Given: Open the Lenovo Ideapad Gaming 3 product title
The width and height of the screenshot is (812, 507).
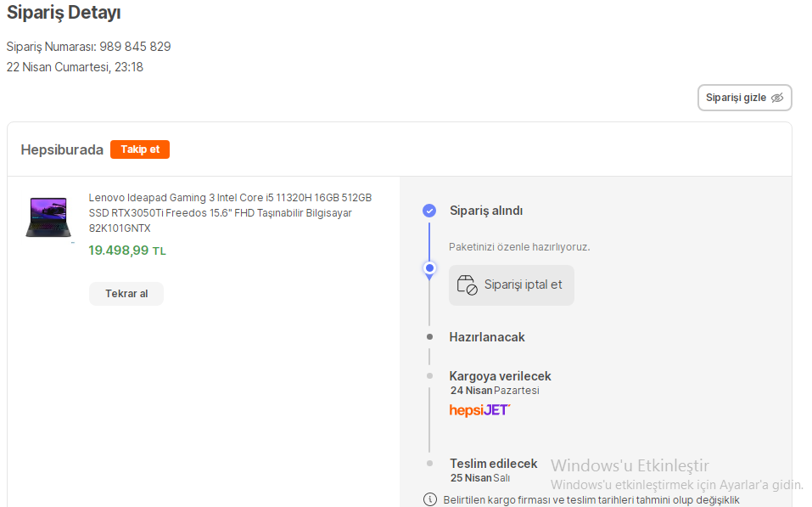Looking at the screenshot, I should click(230, 212).
